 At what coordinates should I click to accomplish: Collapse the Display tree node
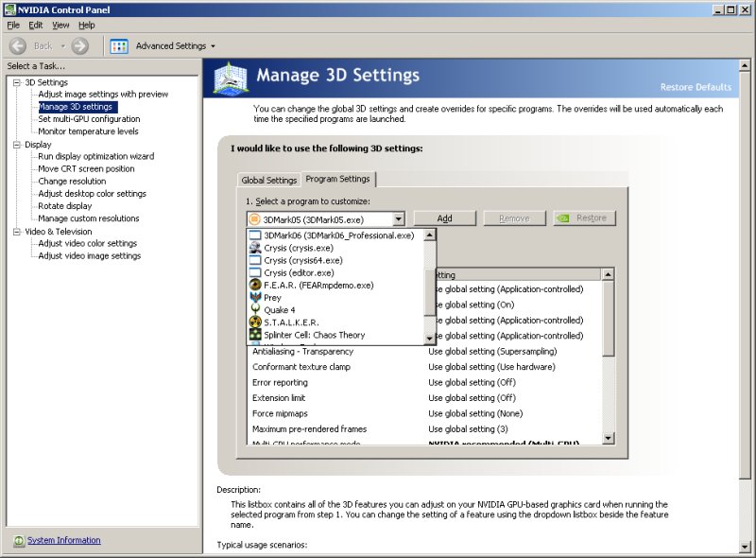[x=17, y=145]
